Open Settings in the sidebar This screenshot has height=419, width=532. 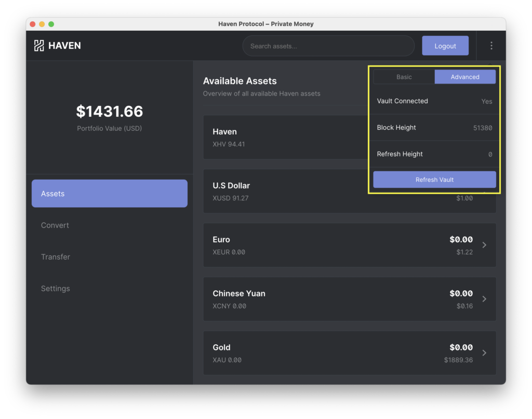coord(56,289)
